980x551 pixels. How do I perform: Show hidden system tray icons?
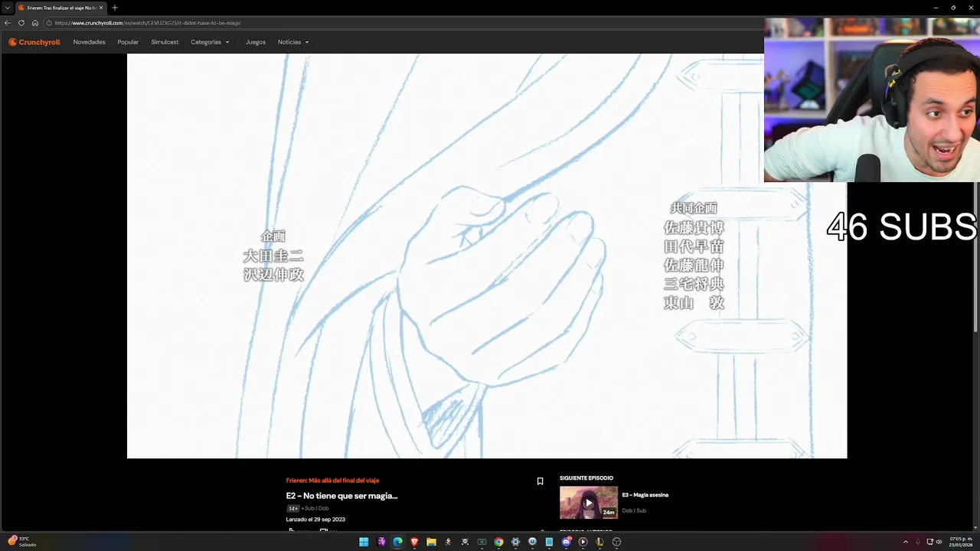pos(905,542)
